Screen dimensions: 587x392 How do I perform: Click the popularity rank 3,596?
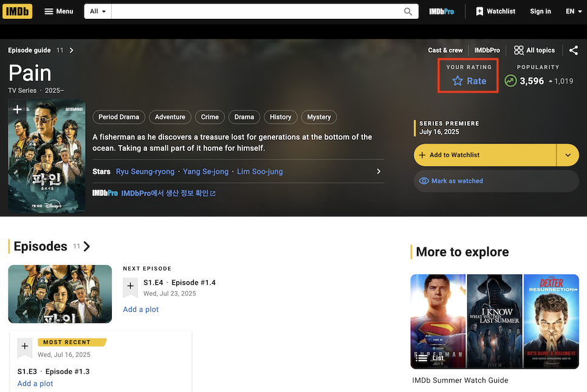coord(532,81)
